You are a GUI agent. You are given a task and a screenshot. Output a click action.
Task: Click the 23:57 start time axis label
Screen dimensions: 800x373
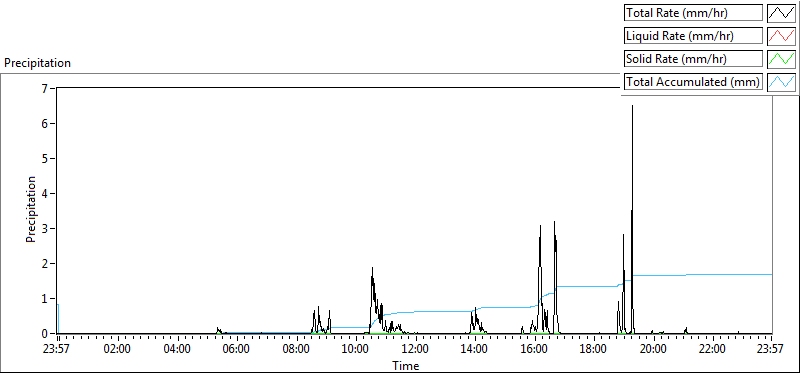(x=59, y=349)
